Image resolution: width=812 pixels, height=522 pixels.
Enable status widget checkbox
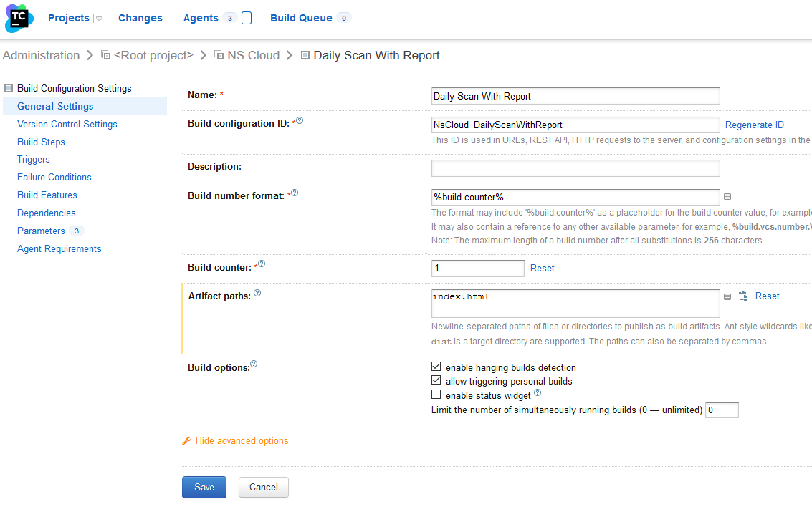click(x=436, y=395)
